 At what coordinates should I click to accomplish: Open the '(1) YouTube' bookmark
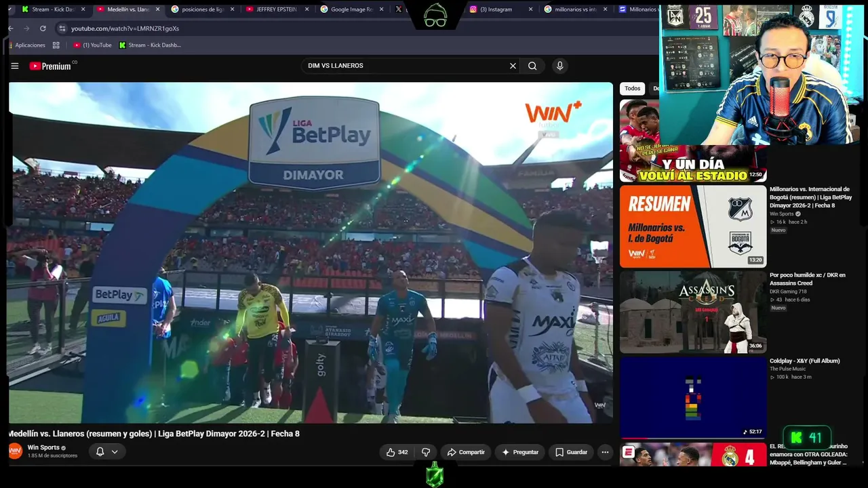[x=92, y=45]
